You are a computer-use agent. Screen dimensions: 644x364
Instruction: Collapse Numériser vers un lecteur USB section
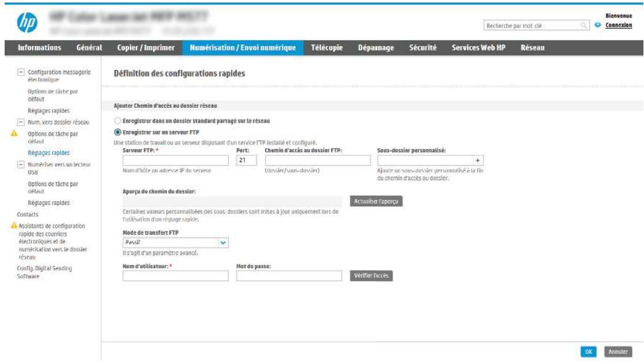click(20, 165)
